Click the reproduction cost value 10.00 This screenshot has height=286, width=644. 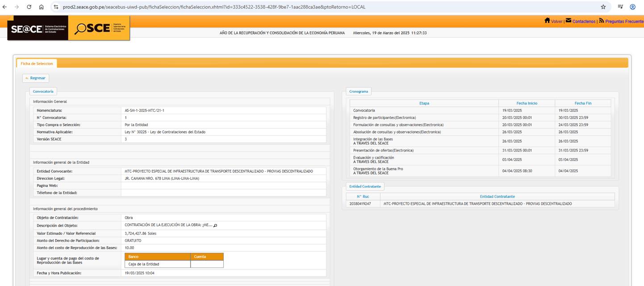pos(129,248)
